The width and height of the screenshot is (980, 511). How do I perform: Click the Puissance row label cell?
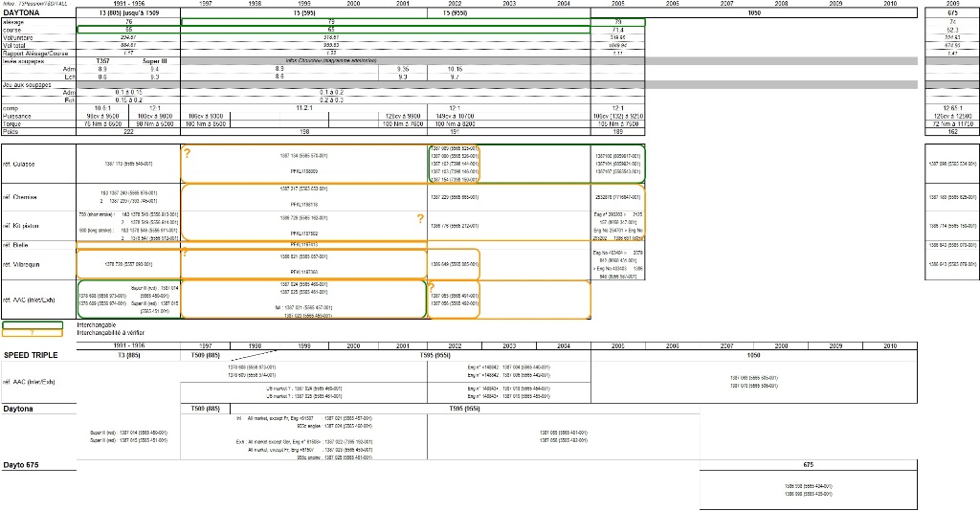click(x=18, y=116)
